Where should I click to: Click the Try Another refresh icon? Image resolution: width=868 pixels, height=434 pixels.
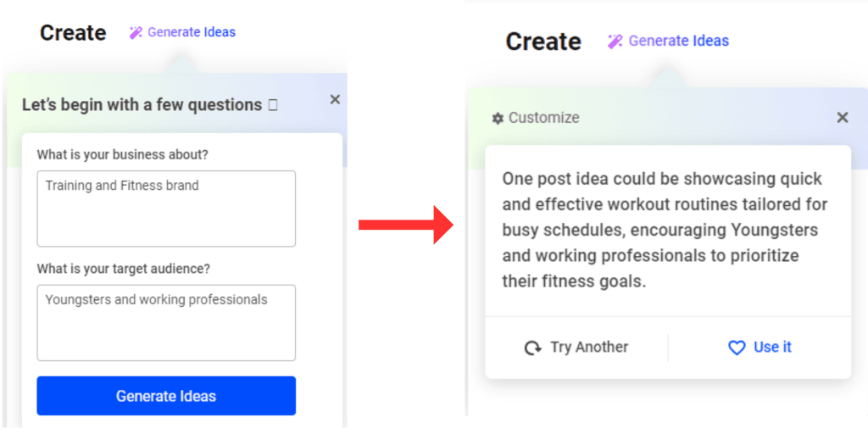(532, 348)
